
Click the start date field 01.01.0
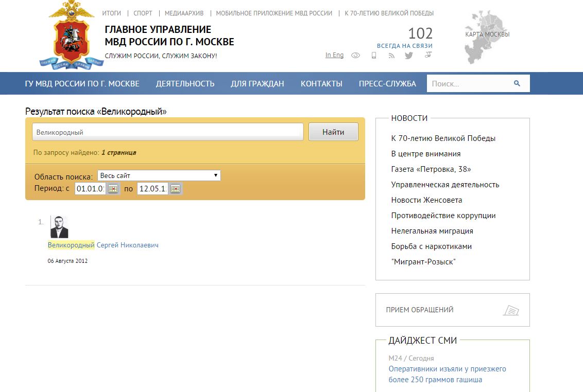pos(90,189)
